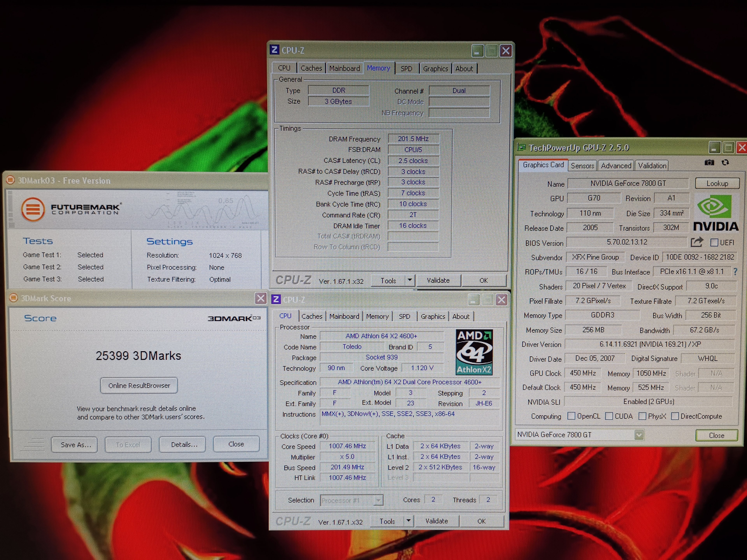Click the AMD Athlon X2 logo

tap(474, 352)
